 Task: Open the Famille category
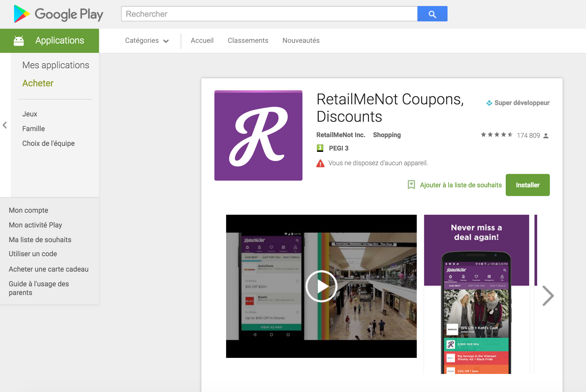click(33, 129)
